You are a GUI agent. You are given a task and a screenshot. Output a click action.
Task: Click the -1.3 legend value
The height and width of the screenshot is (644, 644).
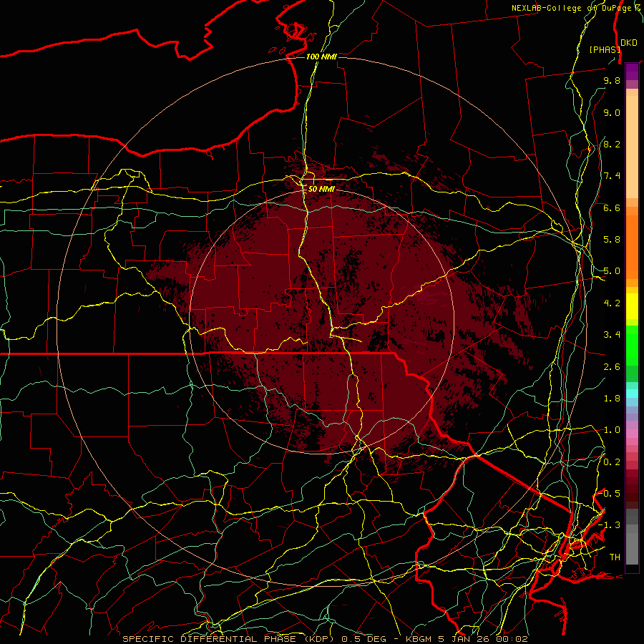coord(609,526)
